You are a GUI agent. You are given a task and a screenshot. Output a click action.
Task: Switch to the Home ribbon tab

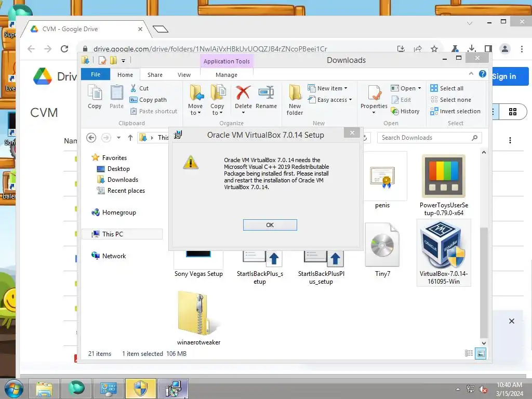point(125,75)
